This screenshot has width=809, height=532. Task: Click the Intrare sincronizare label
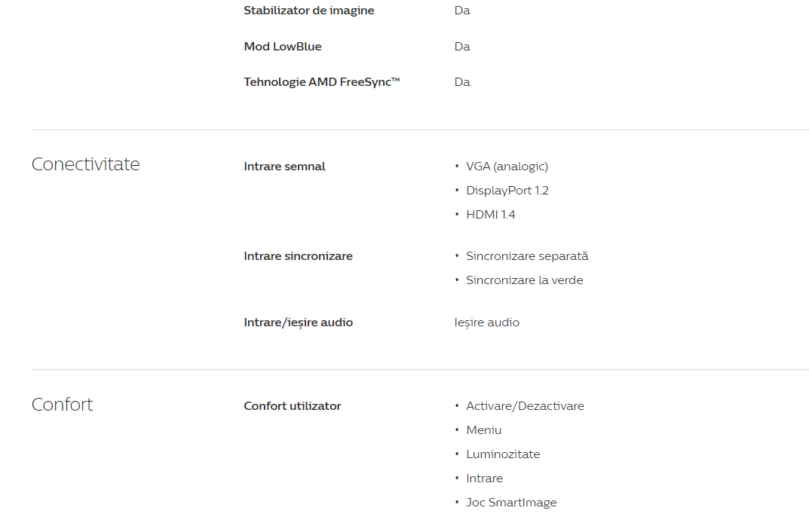(298, 256)
